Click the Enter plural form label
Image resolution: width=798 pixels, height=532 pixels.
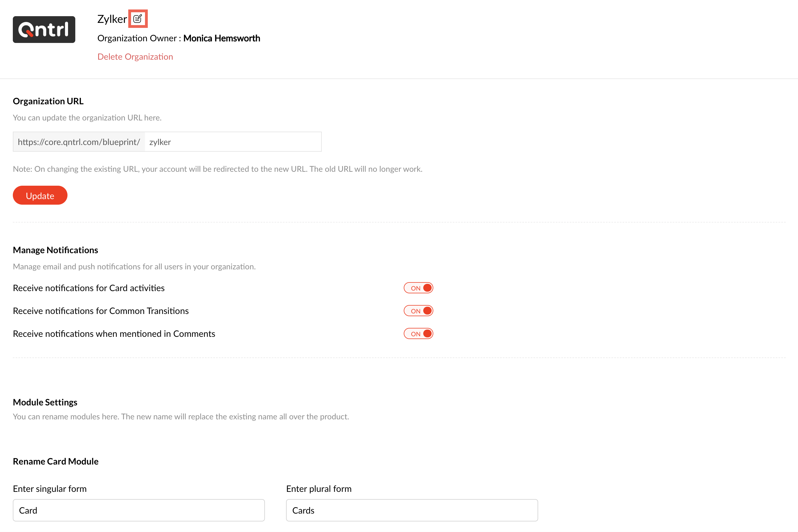[319, 489]
